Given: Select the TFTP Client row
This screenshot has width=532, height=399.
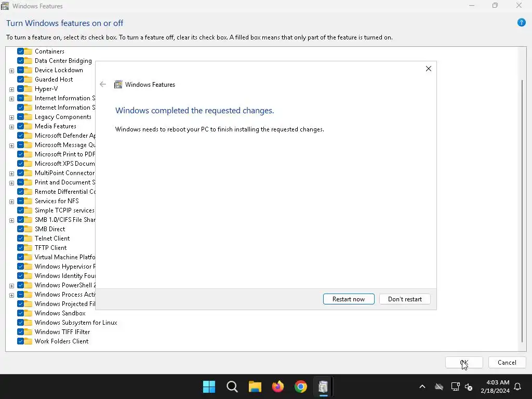Looking at the screenshot, I should point(50,248).
